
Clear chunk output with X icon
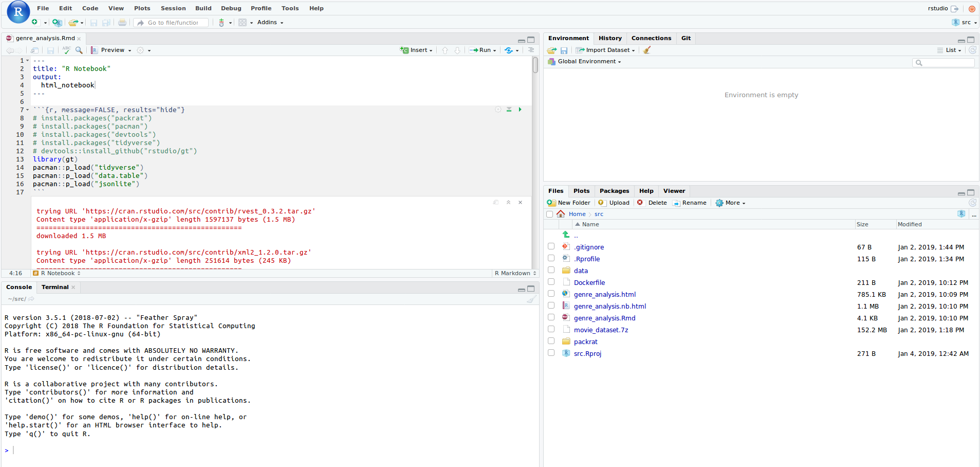coord(520,202)
